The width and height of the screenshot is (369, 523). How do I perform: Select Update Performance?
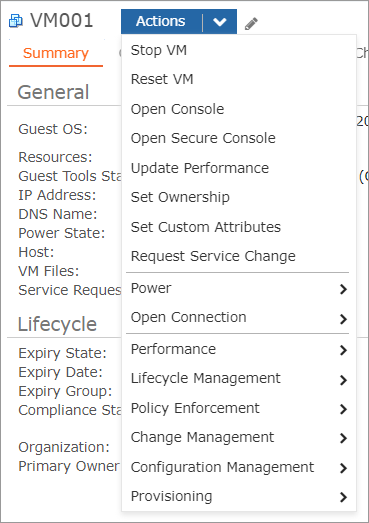(239, 168)
